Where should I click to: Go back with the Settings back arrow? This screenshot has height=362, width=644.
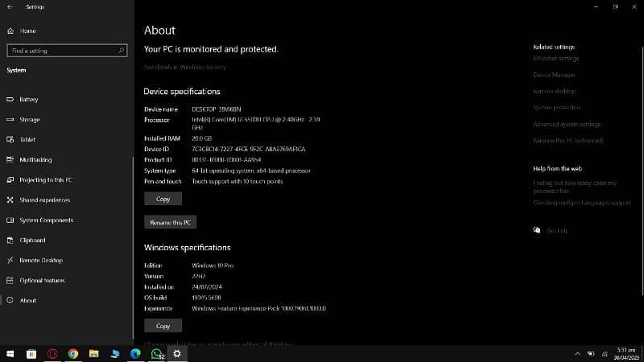[x=10, y=7]
